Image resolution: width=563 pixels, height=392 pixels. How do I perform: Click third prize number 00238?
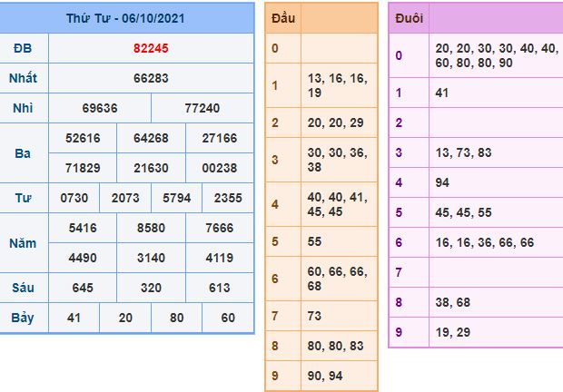click(219, 168)
